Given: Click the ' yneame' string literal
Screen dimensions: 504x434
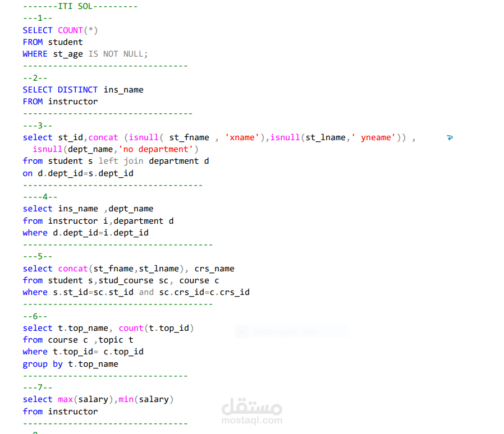Looking at the screenshot, I should click(x=375, y=137).
